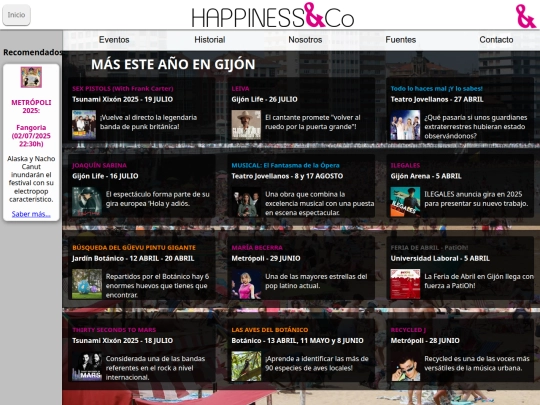This screenshot has width=540, height=405.
Task: Follow the 'Saber más...' link
Action: [x=31, y=214]
